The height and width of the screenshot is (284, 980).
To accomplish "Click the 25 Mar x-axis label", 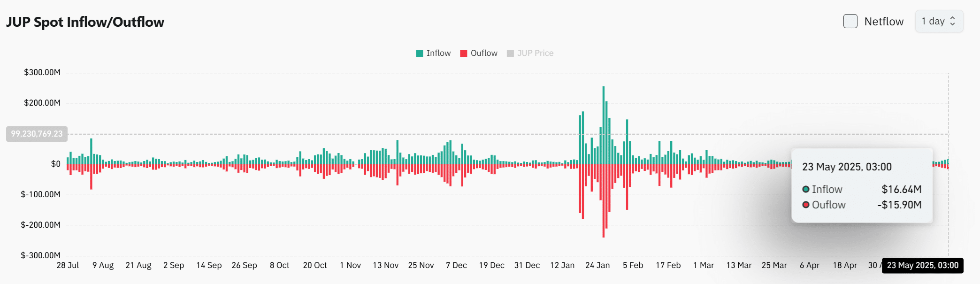I will pos(774,265).
